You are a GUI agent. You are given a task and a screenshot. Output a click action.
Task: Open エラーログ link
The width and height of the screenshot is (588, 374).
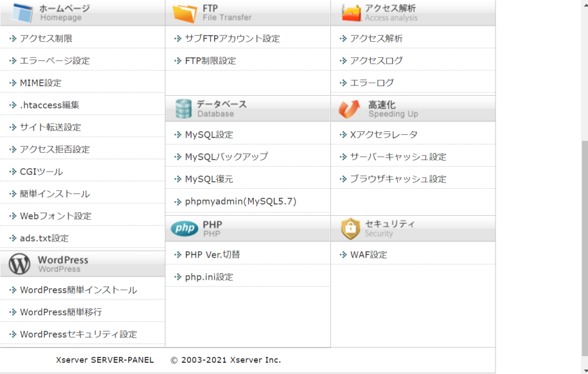tap(372, 83)
